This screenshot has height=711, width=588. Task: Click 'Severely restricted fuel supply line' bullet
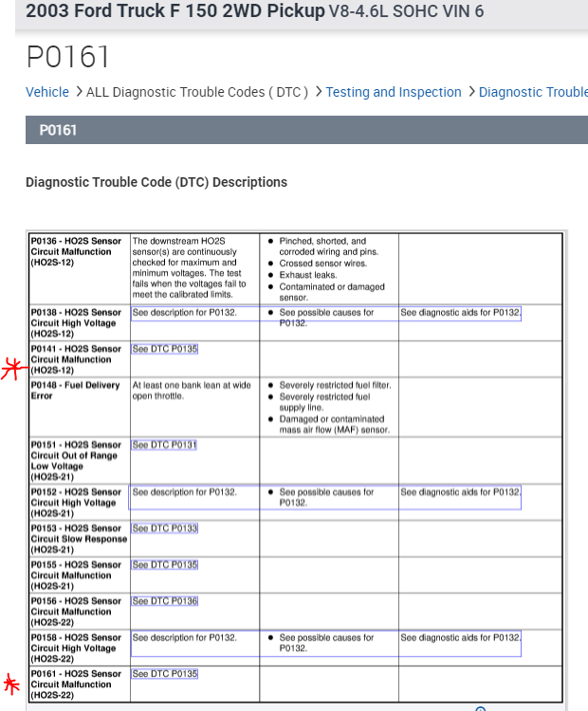pos(324,402)
